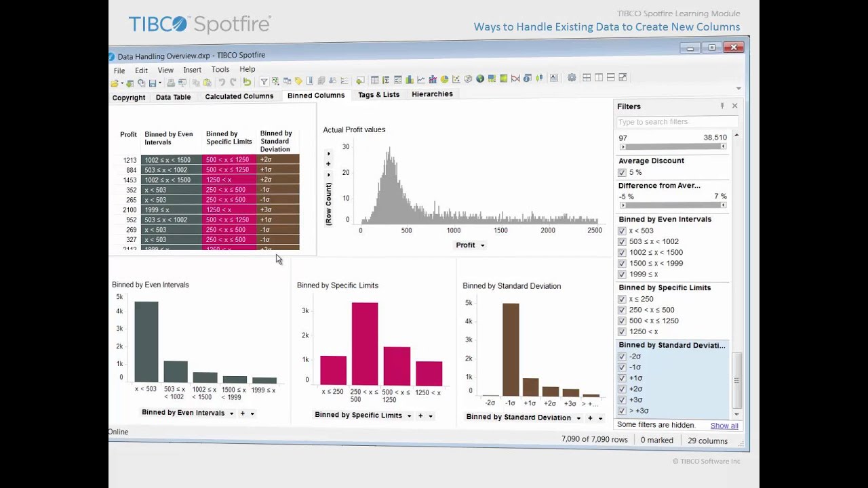Click the Show all hidden filters link
This screenshot has height=488, width=868.
724,426
